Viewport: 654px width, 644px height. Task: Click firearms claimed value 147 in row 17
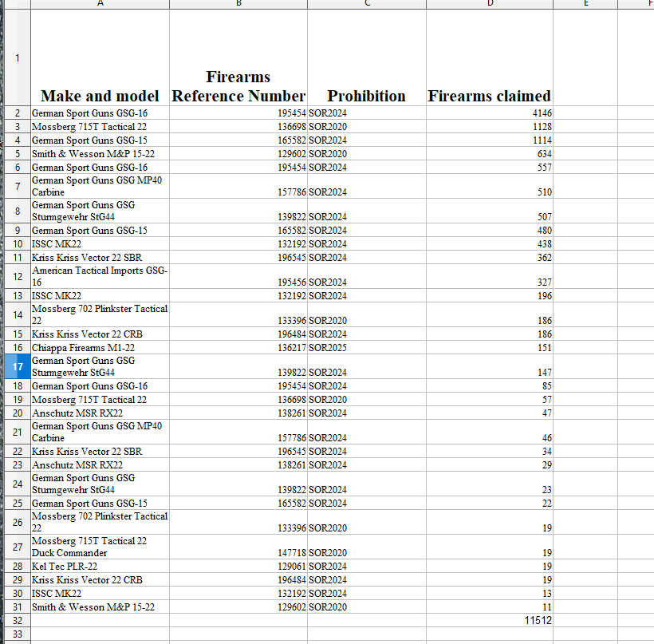point(490,366)
